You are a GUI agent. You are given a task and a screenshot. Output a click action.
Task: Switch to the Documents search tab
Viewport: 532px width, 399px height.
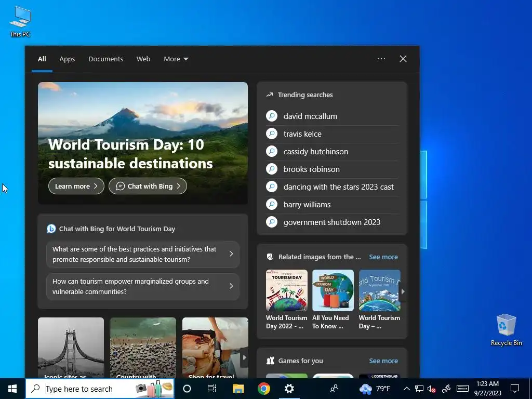105,59
